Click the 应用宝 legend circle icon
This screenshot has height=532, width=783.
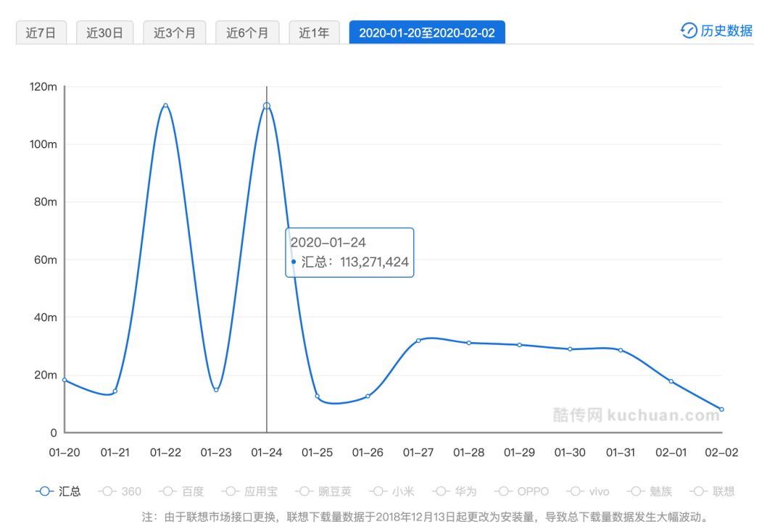(x=231, y=491)
